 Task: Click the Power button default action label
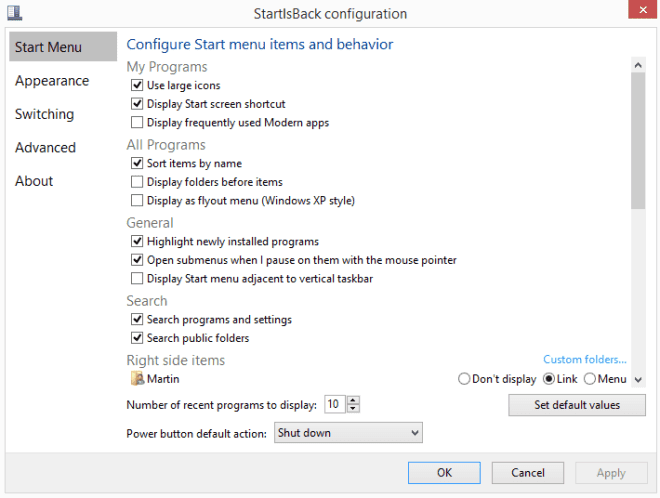(x=197, y=434)
